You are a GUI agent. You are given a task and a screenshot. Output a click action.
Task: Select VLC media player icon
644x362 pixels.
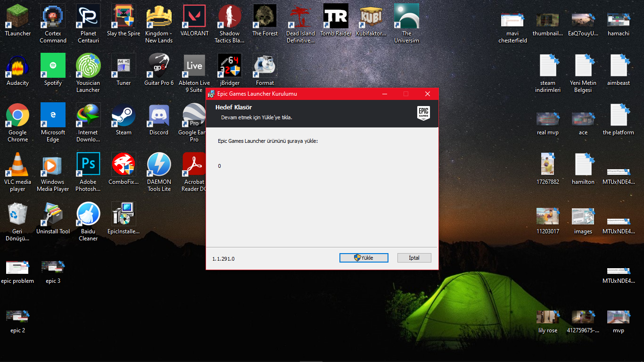click(x=17, y=172)
